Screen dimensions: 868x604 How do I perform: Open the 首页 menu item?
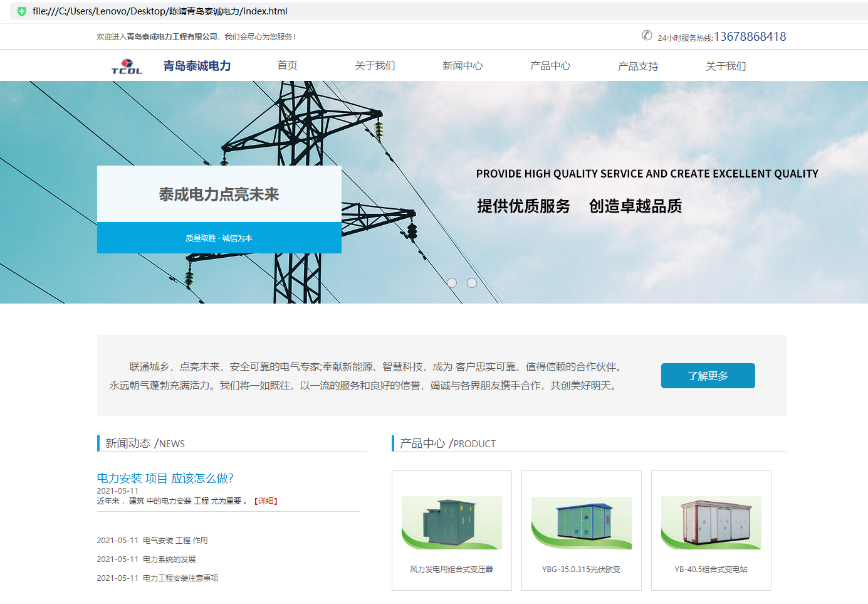coord(288,65)
